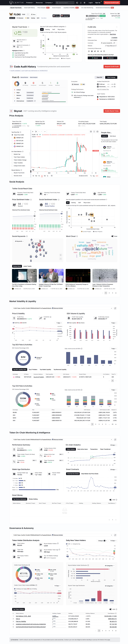Click the On-Chain Metrics info icon
128x644 pixels.
(23, 152)
